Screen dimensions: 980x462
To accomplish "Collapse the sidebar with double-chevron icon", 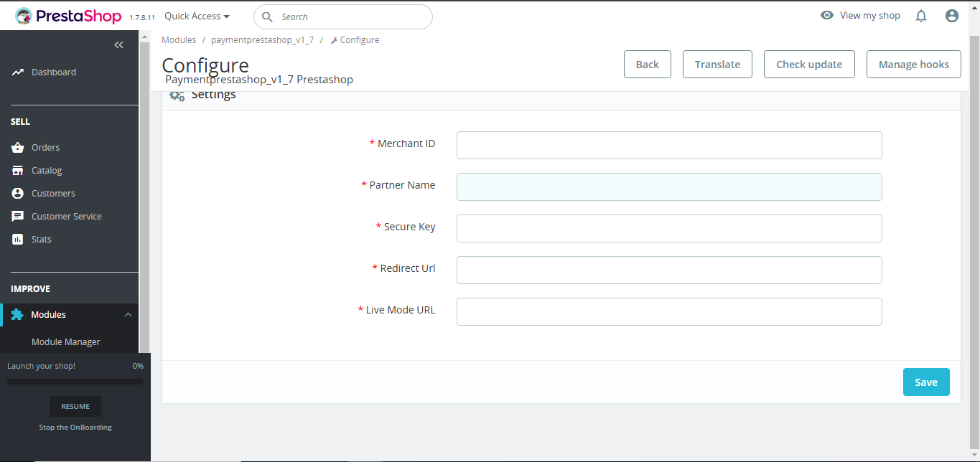I will [119, 45].
